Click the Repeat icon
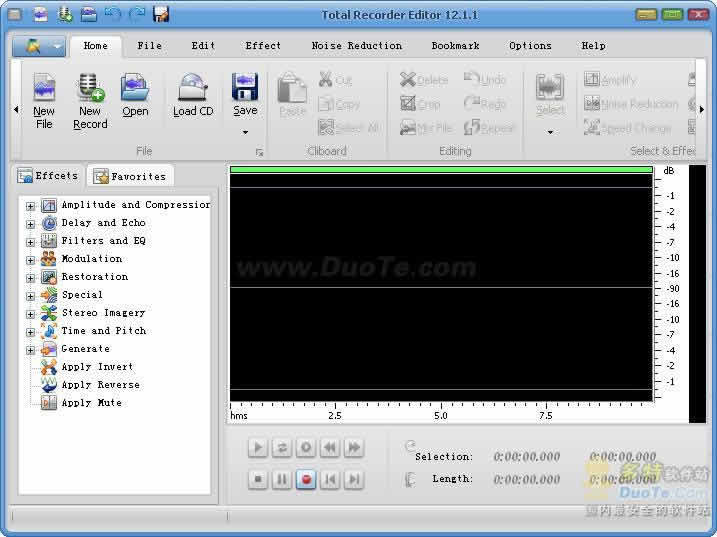This screenshot has height=537, width=717. (x=471, y=127)
